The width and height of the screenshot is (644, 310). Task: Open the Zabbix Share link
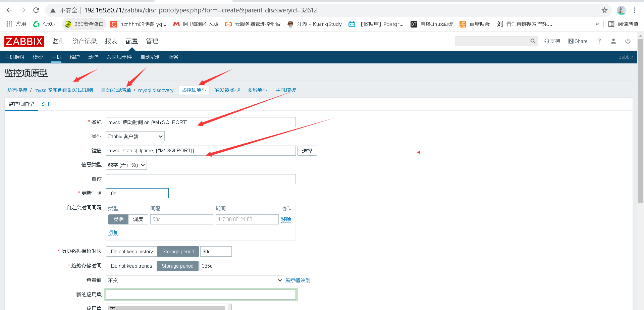[578, 41]
